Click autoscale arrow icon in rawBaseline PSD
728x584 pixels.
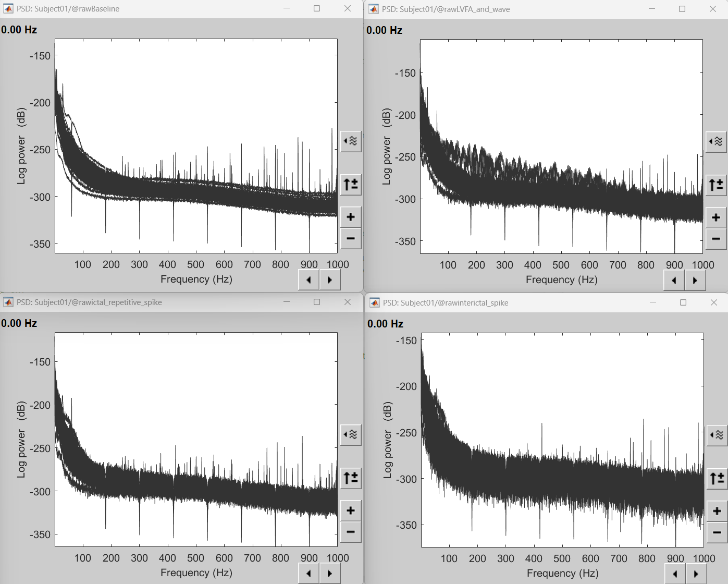click(351, 185)
